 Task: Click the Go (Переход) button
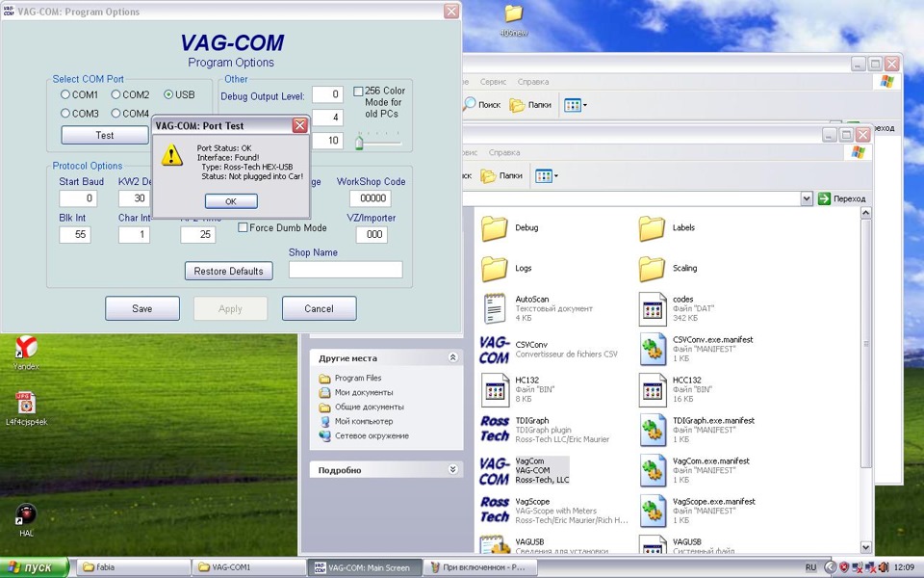[x=841, y=198]
